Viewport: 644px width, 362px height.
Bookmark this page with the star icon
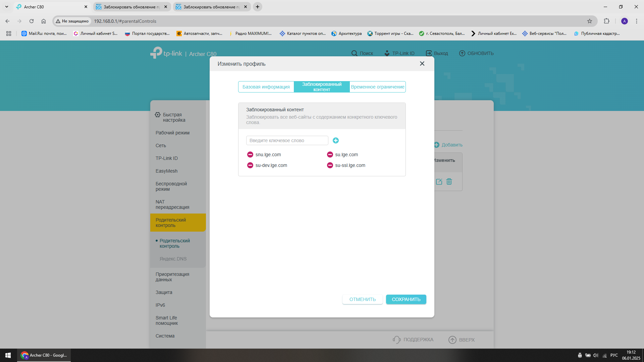click(x=589, y=21)
